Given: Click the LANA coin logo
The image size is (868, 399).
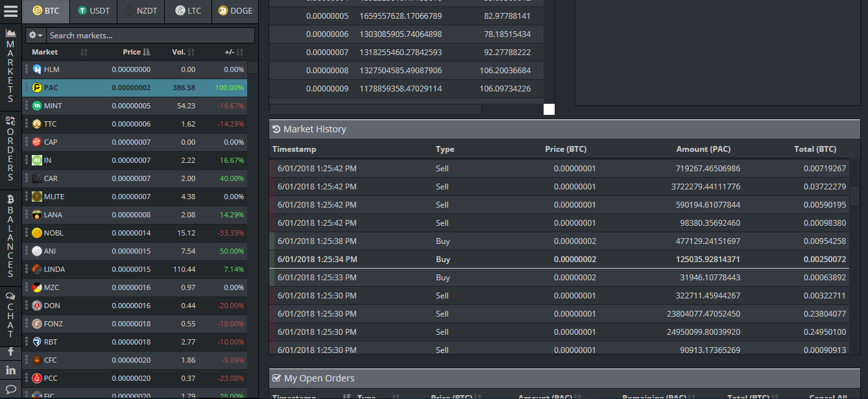Looking at the screenshot, I should click(37, 215).
